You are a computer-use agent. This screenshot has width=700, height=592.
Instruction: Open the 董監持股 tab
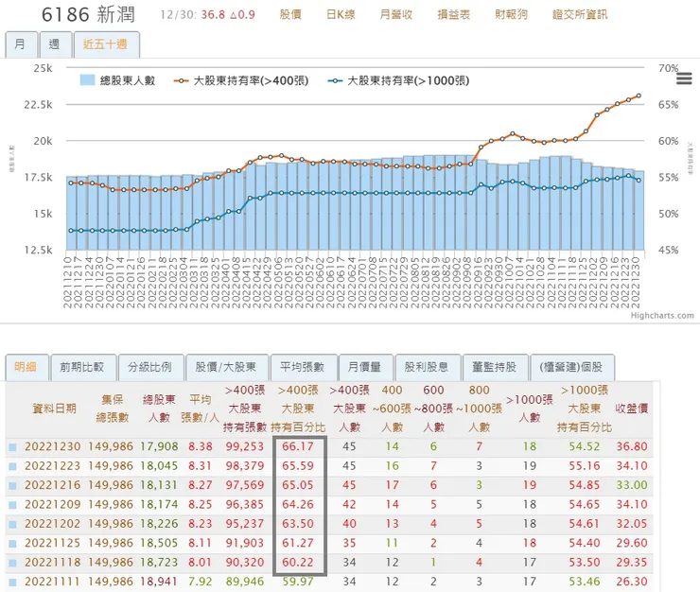tap(495, 367)
